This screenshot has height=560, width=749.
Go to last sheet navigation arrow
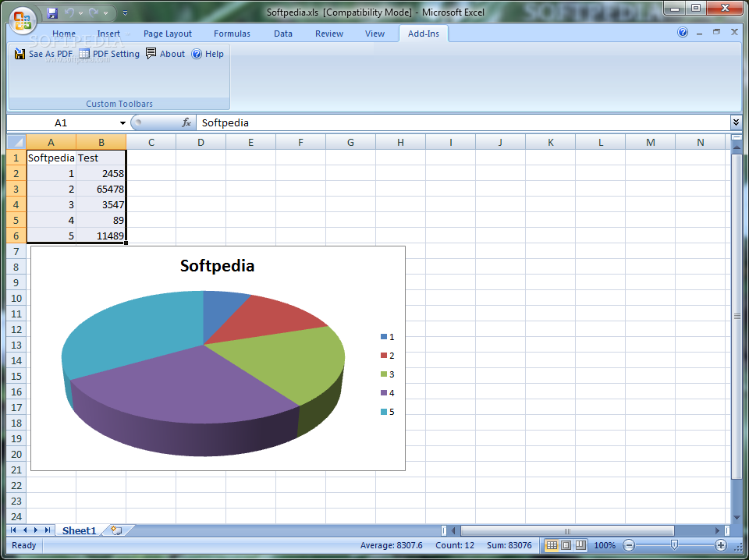pos(48,530)
